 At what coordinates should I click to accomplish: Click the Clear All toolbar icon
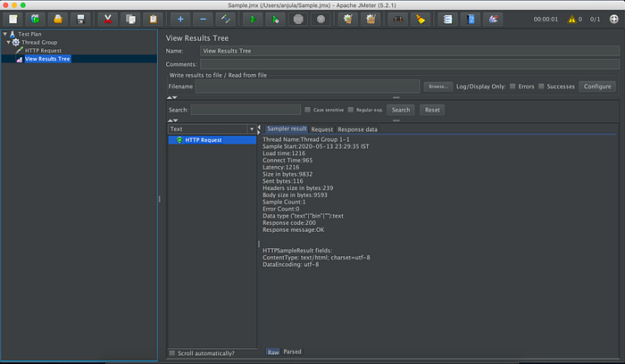371,19
